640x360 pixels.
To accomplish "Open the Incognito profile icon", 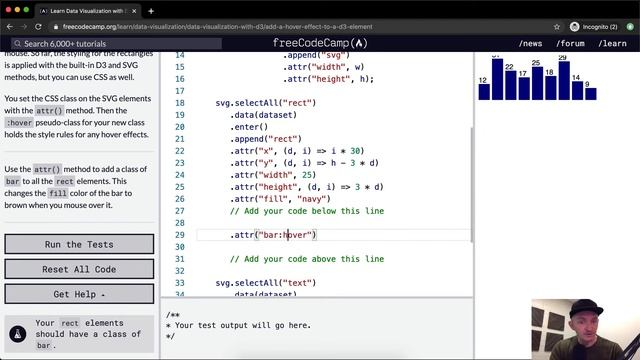I will click(x=574, y=27).
